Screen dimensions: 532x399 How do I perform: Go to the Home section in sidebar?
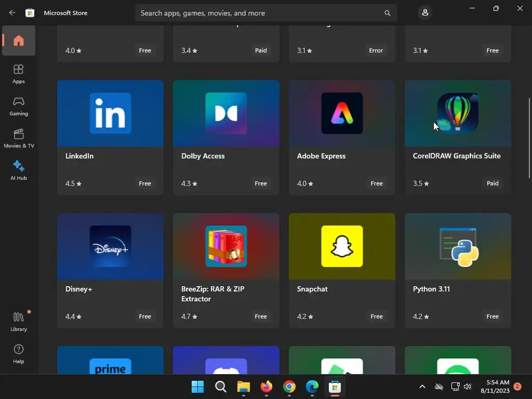[19, 41]
